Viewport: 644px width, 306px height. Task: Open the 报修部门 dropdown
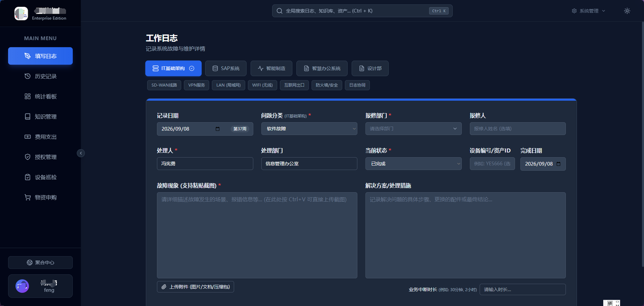pos(413,129)
